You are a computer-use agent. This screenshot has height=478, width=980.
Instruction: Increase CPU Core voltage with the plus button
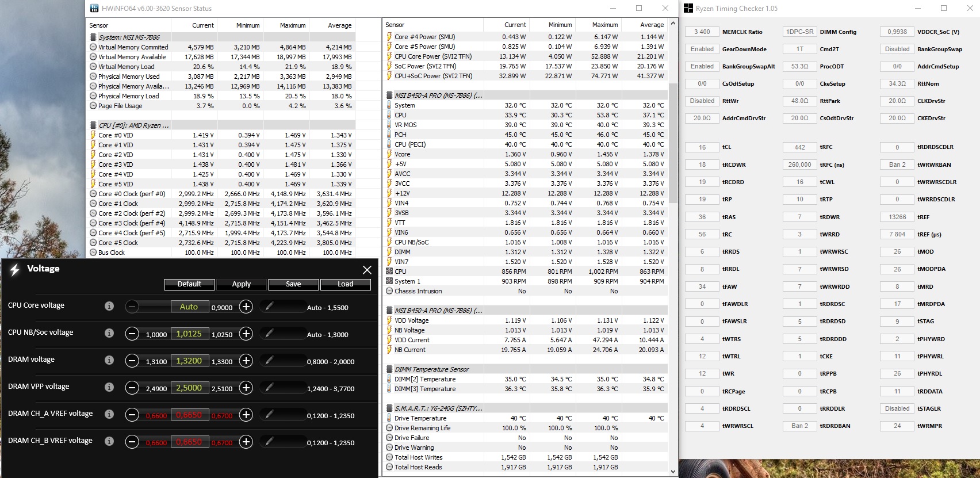[246, 307]
